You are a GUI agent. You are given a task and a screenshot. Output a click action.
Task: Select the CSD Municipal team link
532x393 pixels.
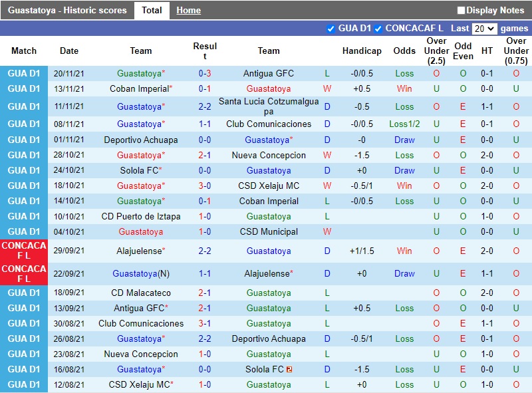click(269, 231)
